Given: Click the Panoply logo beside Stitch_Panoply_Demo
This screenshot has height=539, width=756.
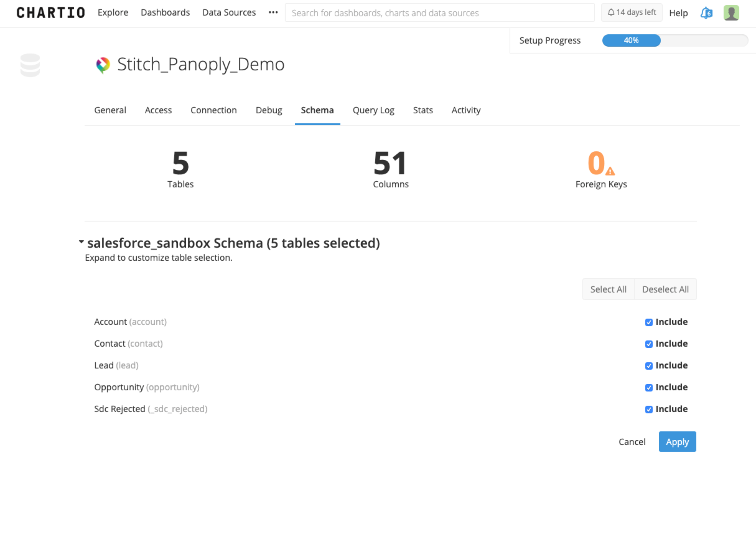Looking at the screenshot, I should (x=103, y=65).
